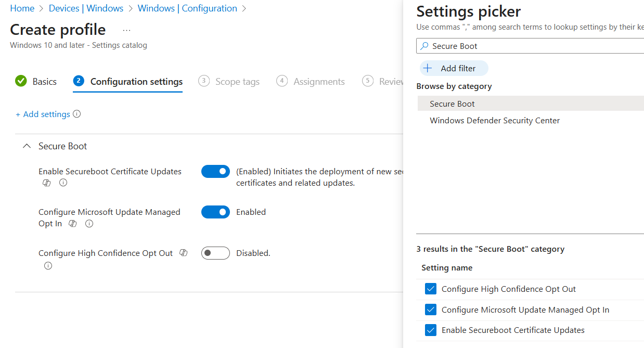
Task: Click Copilot icon under Enable Secureboot Certificate Updates
Action: [47, 183]
